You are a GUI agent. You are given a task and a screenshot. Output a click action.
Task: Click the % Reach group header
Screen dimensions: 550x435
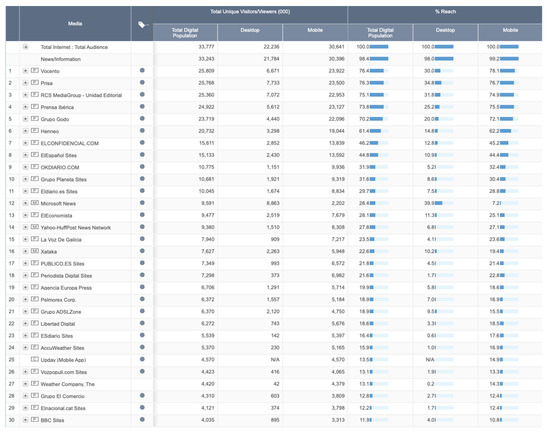tap(445, 12)
